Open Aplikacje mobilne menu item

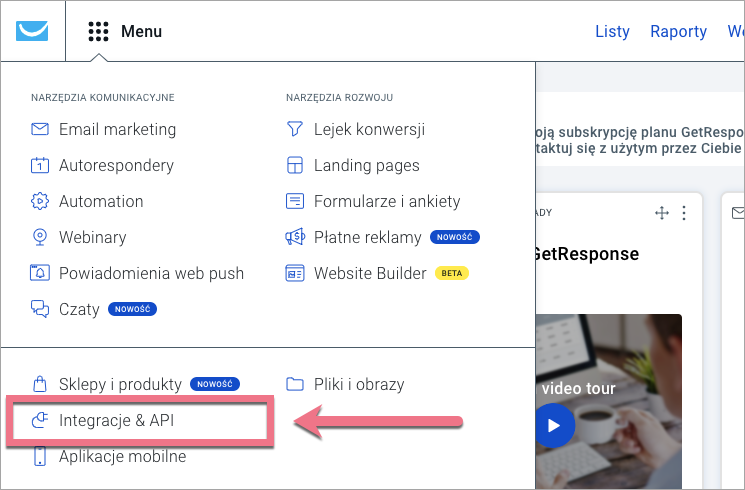(122, 457)
